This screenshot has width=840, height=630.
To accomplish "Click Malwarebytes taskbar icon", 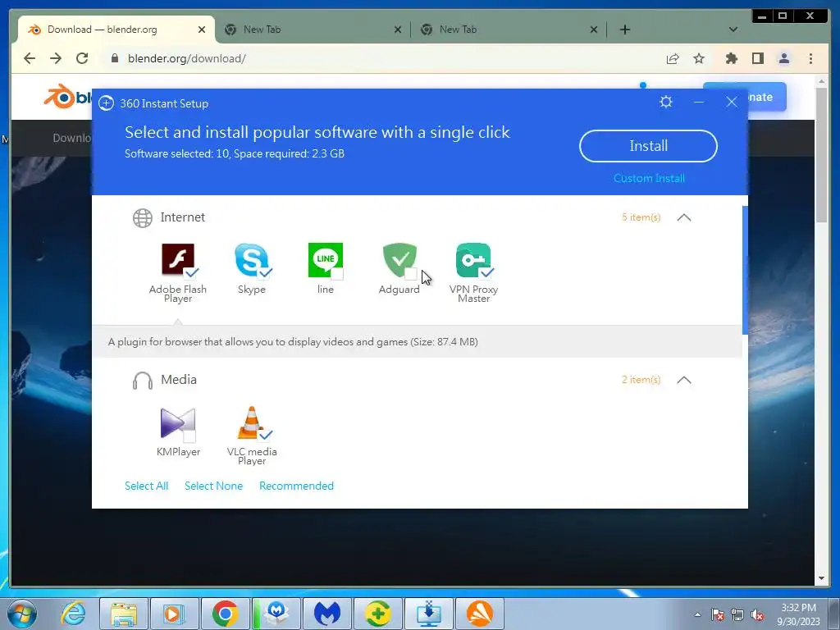I will click(326, 614).
